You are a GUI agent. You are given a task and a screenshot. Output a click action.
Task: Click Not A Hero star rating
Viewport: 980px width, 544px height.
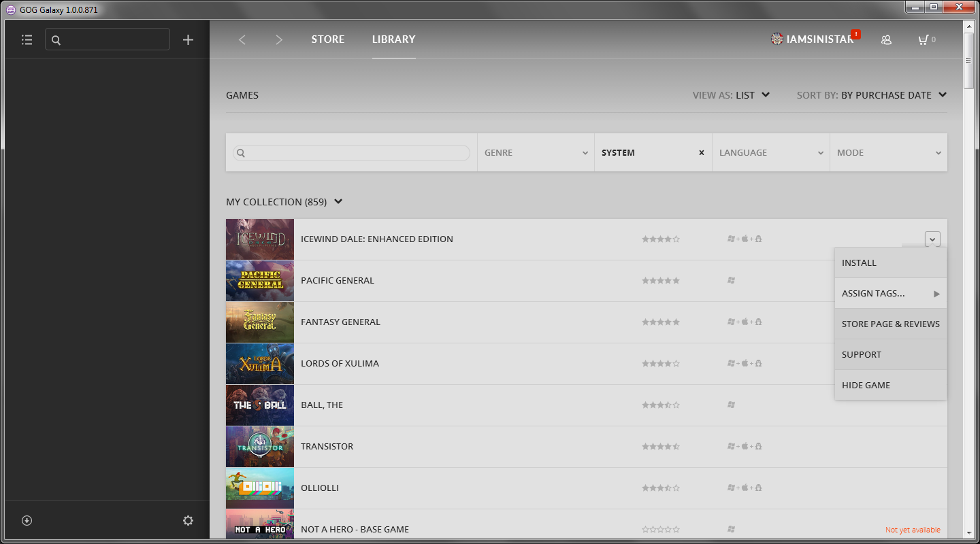point(661,530)
